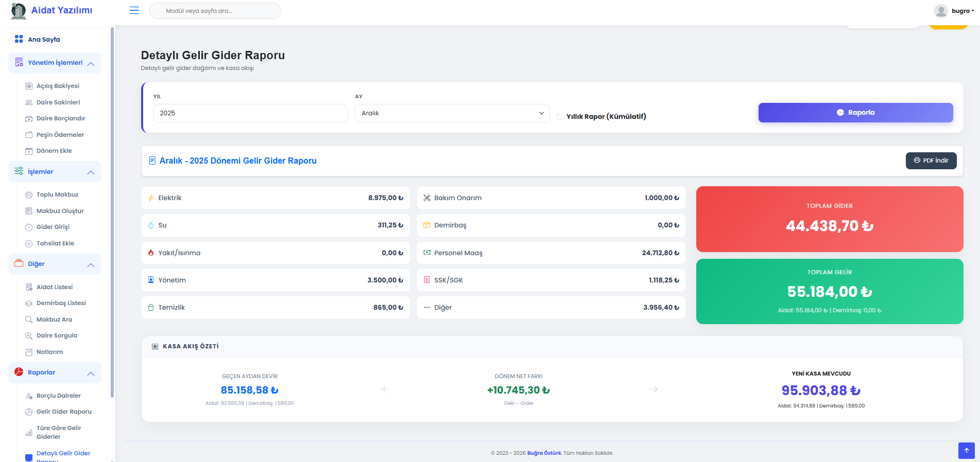Click the Elektrik lightning icon

151,198
